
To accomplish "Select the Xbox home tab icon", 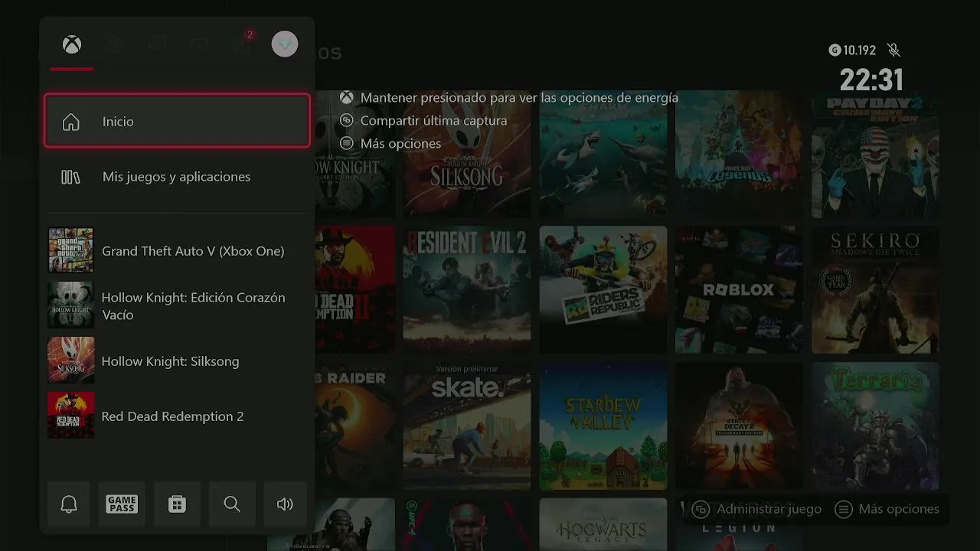I will [72, 44].
